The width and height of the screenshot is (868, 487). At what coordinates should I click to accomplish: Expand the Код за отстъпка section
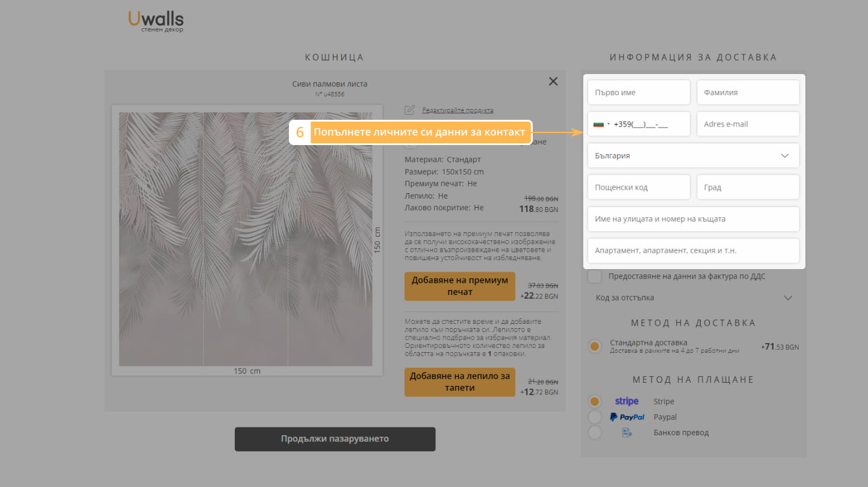pos(693,298)
